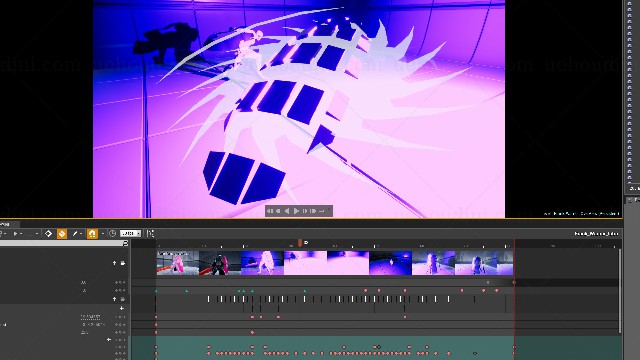Open the frame rate dropdown box
640x360 pixels.
130,233
